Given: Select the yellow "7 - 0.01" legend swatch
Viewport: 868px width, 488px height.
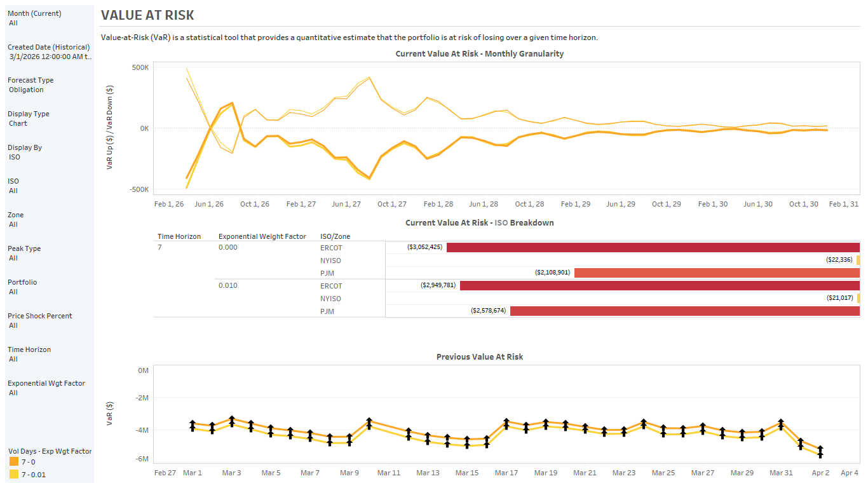Looking at the screenshot, I should 14,474.
